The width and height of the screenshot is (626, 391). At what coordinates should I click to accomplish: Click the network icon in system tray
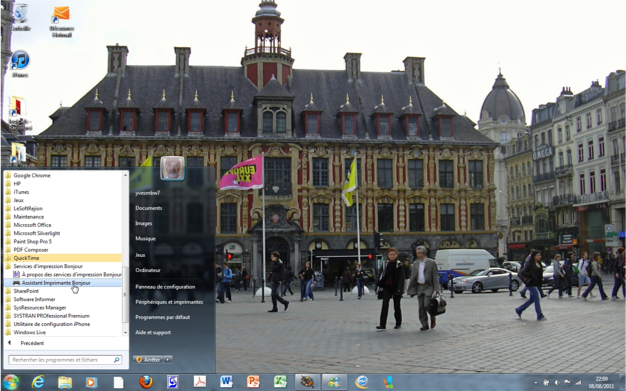546,382
